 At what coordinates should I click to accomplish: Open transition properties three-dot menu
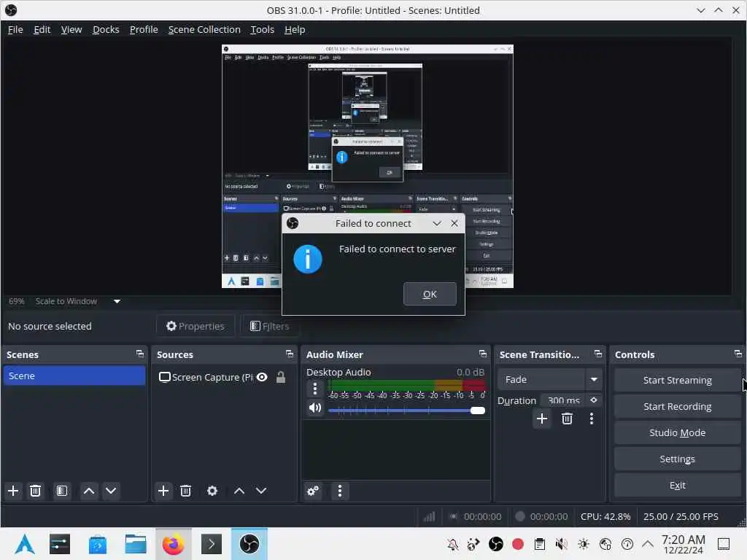point(592,419)
